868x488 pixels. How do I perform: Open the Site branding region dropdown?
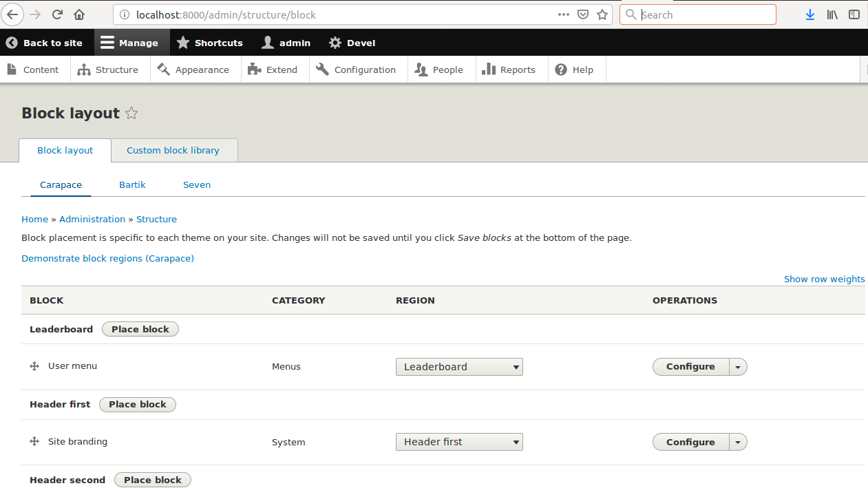coord(459,442)
